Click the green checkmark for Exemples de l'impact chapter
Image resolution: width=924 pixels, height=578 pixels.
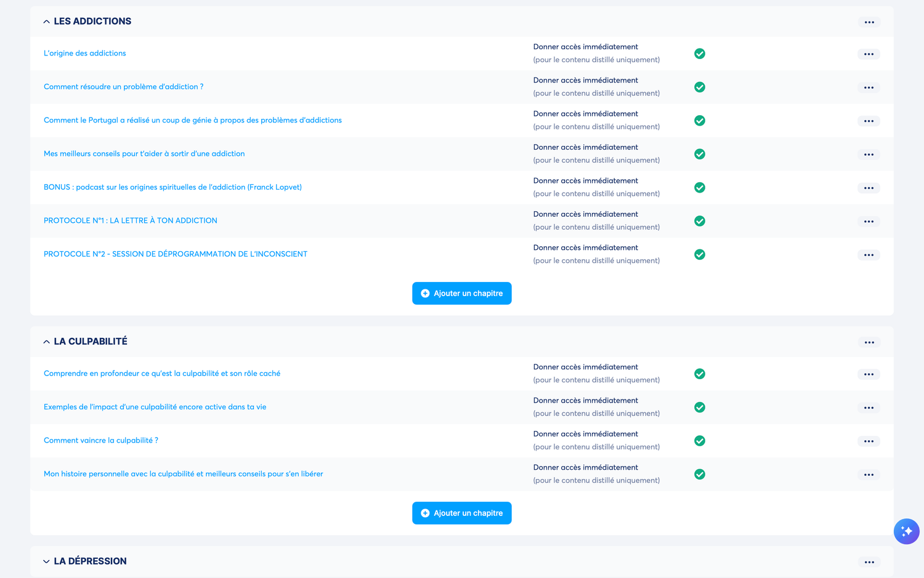pos(700,407)
